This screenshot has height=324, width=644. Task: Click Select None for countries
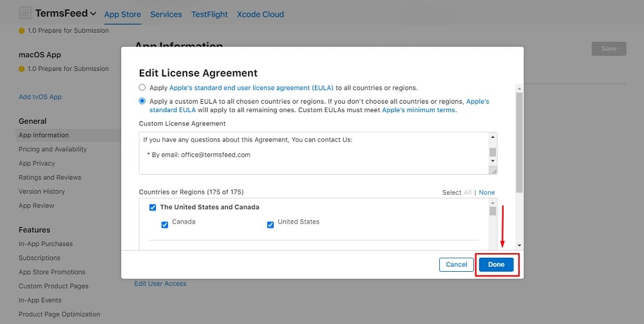[x=487, y=192]
